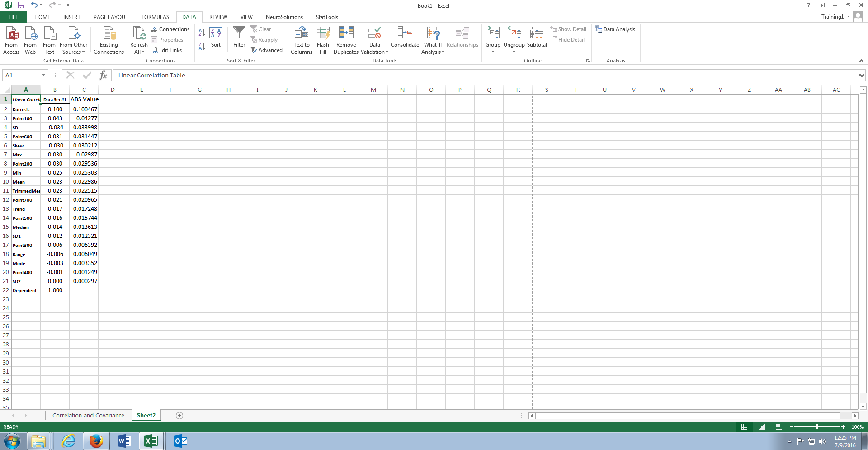
Task: Click the Insert Function fx icon
Action: [103, 75]
